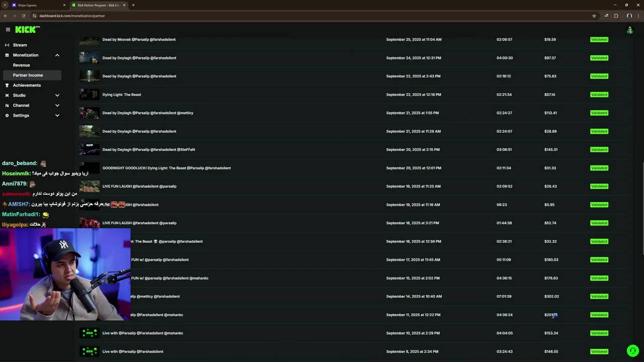644x362 pixels.
Task: Open the Revenue submenu item
Action: [x=22, y=65]
